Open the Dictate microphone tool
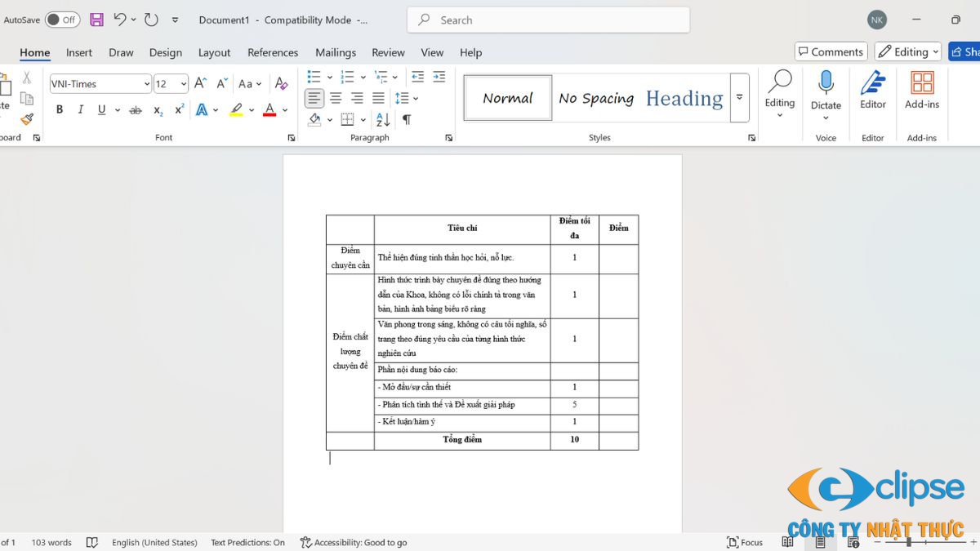Viewport: 980px width, 551px height. click(x=826, y=90)
